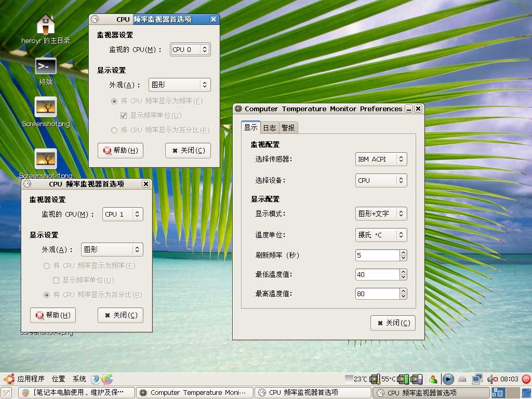The image size is (532, 399).
Task: Select 将 CPU 频率显示为百分比 radio in the CPU 0 dialog
Action: pos(114,130)
